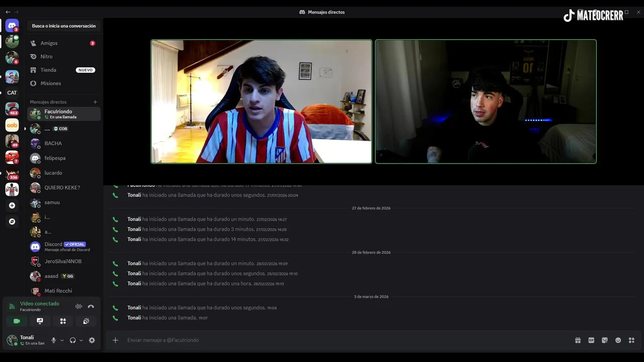Open the Discover servers compass icon
Image resolution: width=644 pixels, height=362 pixels.
click(x=12, y=221)
